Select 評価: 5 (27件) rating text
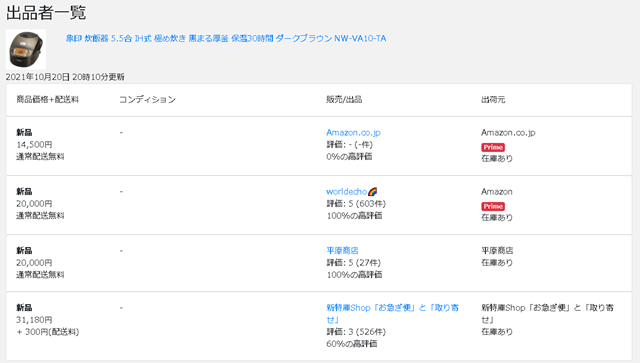 pyautogui.click(x=353, y=263)
